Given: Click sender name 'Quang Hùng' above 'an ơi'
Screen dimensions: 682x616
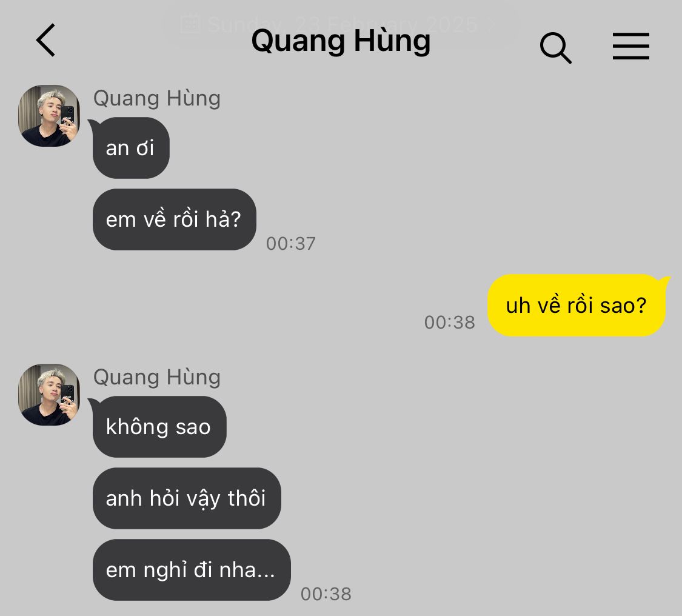Looking at the screenshot, I should (157, 98).
